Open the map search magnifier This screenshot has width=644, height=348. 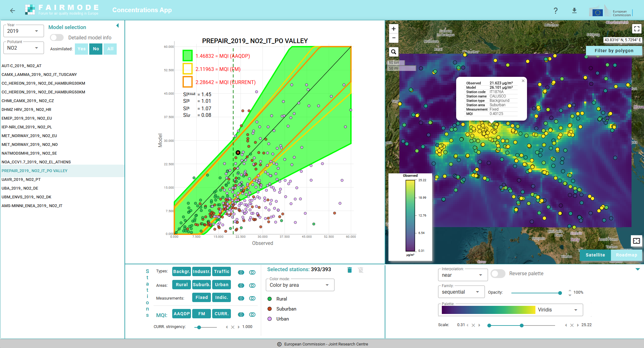click(394, 52)
